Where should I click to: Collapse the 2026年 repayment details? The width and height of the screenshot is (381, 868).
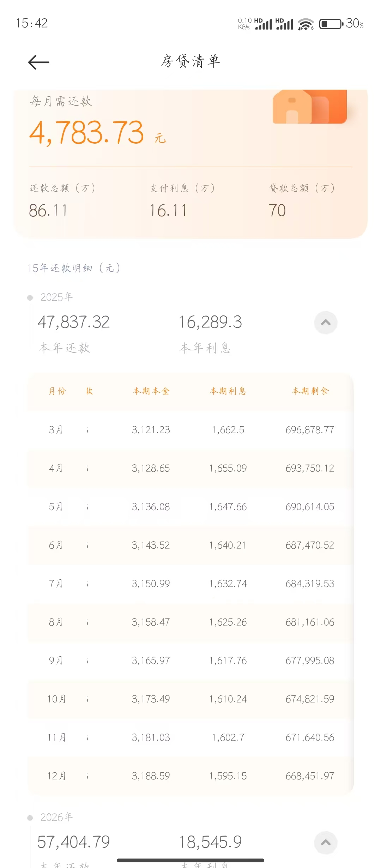[326, 843]
